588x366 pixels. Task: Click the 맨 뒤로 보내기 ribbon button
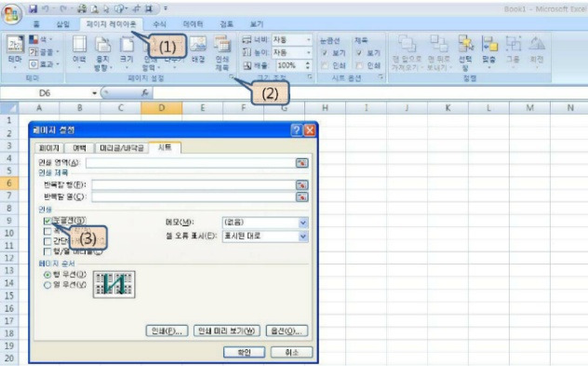pyautogui.click(x=439, y=52)
